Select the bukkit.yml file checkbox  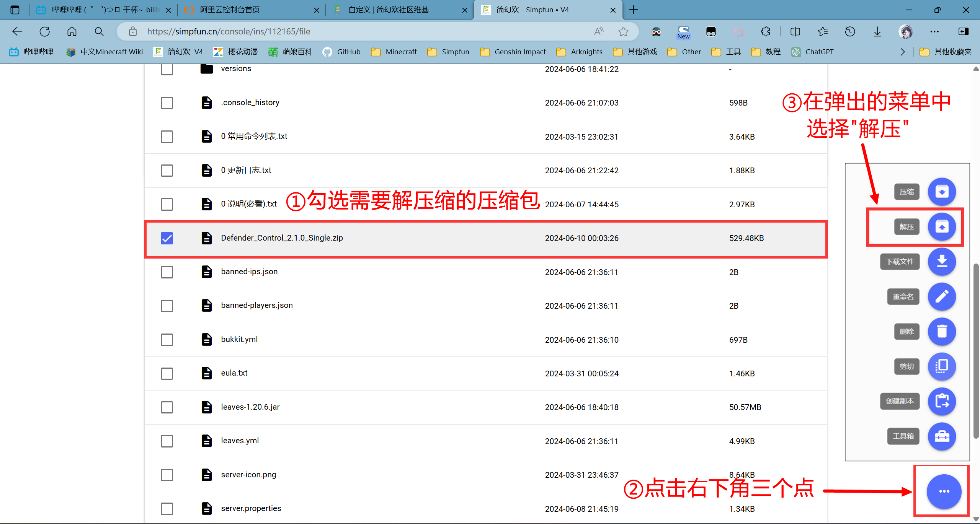[x=167, y=340]
